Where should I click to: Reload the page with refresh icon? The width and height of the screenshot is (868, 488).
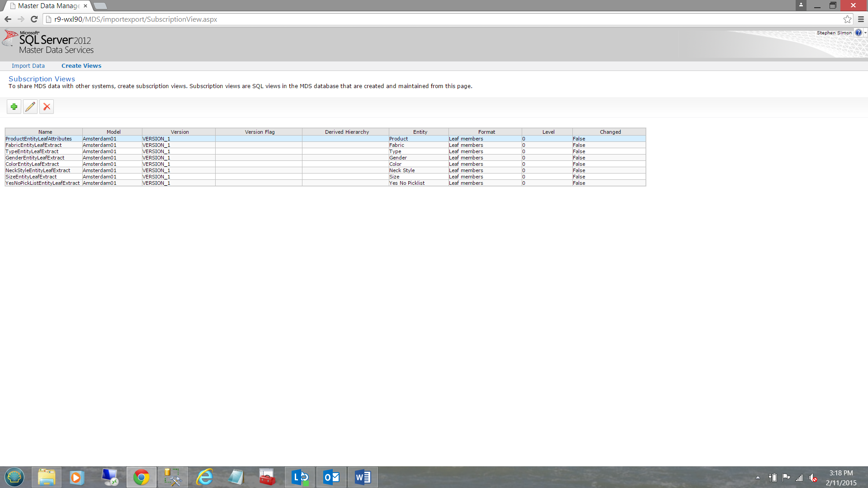34,19
